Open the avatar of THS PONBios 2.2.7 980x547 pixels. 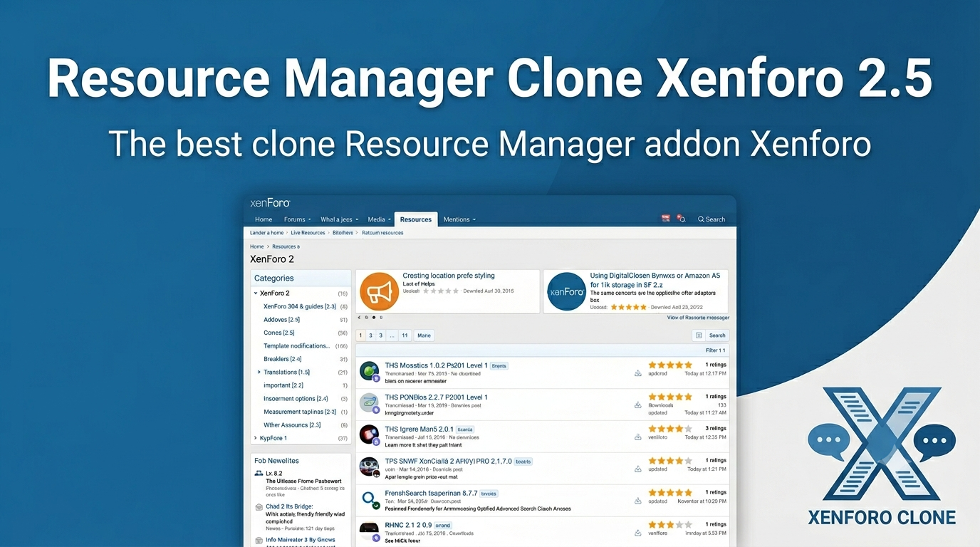(x=369, y=403)
